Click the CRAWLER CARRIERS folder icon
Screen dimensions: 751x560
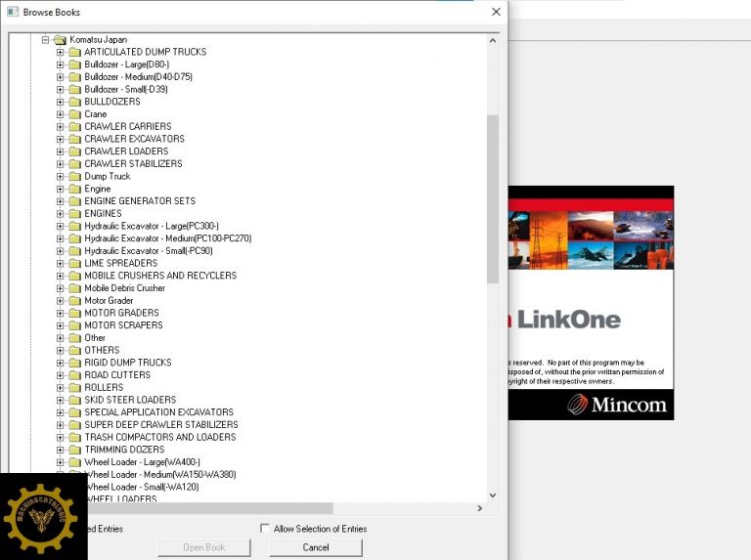[74, 126]
